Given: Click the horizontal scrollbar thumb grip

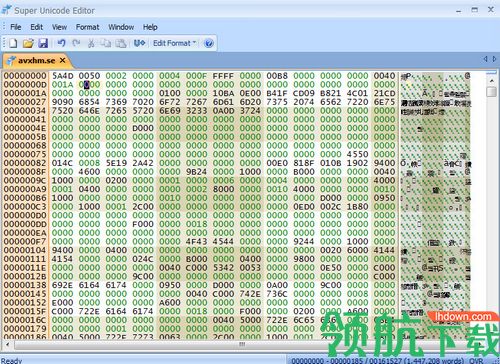Looking at the screenshot, I should [242, 344].
